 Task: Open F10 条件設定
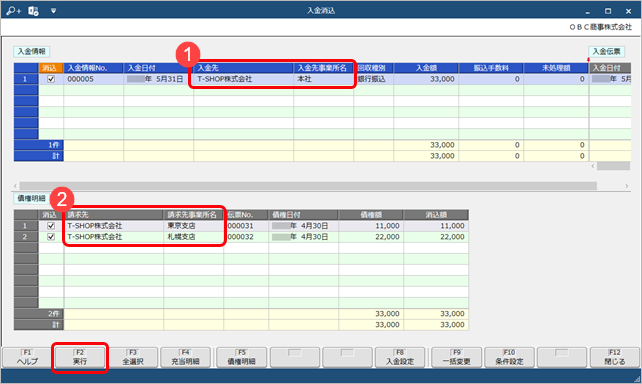[509, 357]
